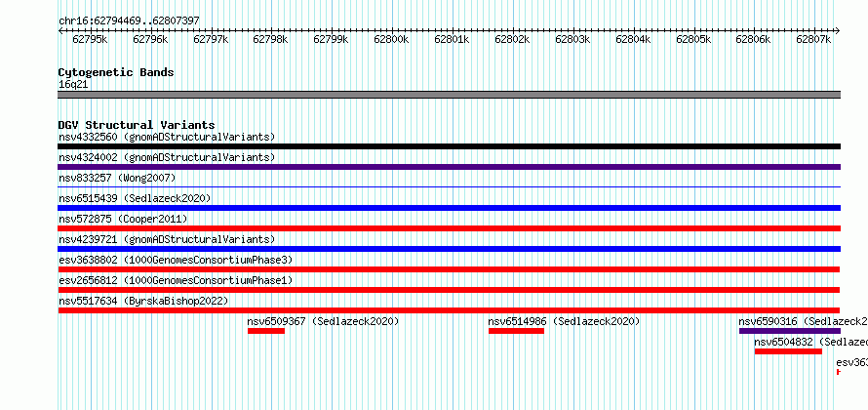Click the red nsv572875 Cooper2011 bar

[449, 228]
